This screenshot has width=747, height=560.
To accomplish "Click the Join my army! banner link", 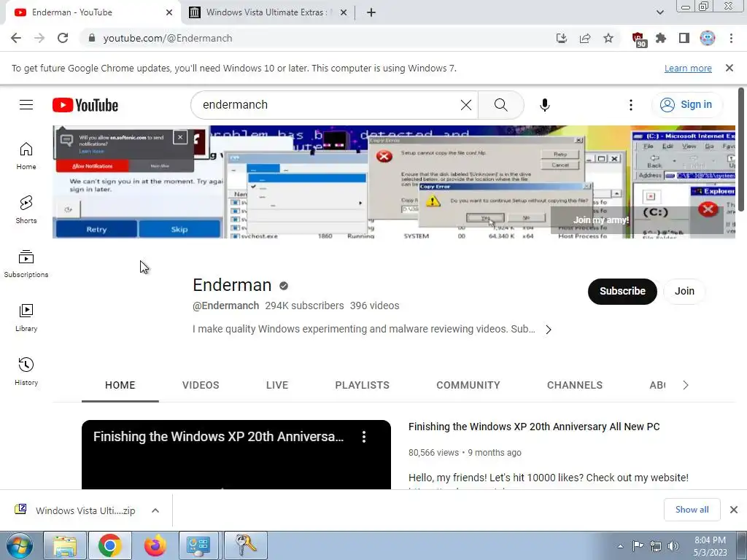I will tap(601, 220).
